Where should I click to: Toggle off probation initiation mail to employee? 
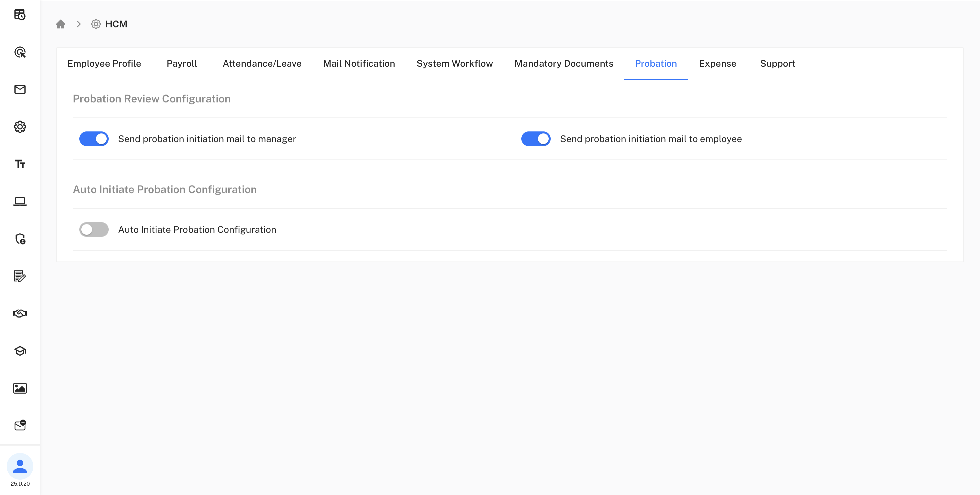click(x=536, y=139)
